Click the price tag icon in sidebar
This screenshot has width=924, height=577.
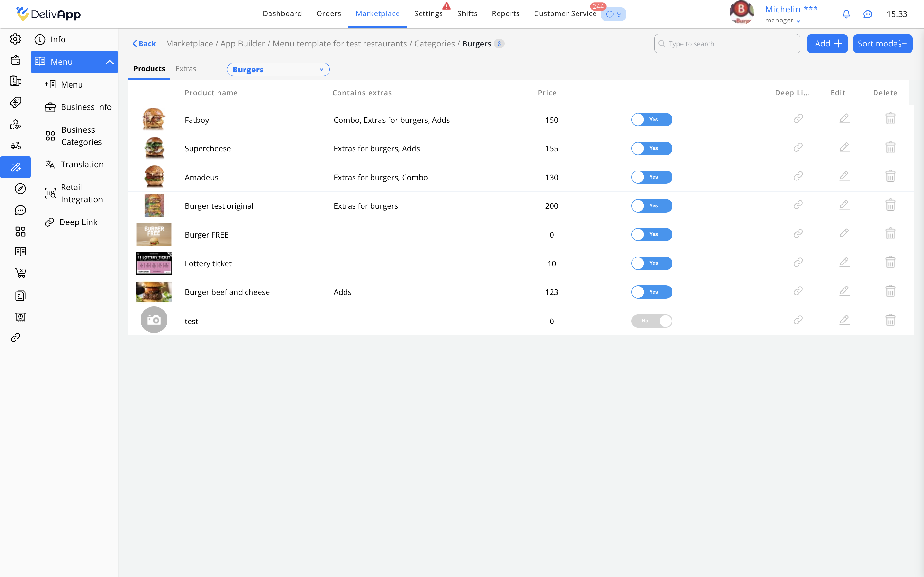click(15, 102)
